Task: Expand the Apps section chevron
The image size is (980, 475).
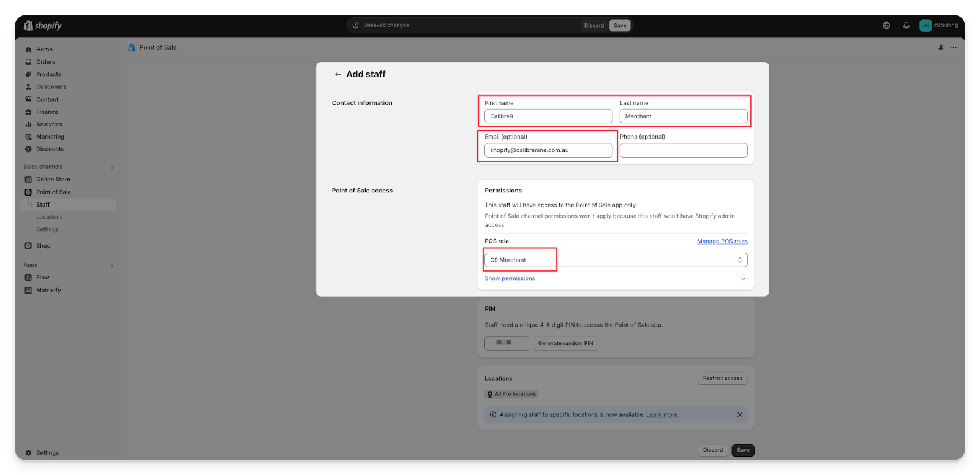Action: point(111,265)
